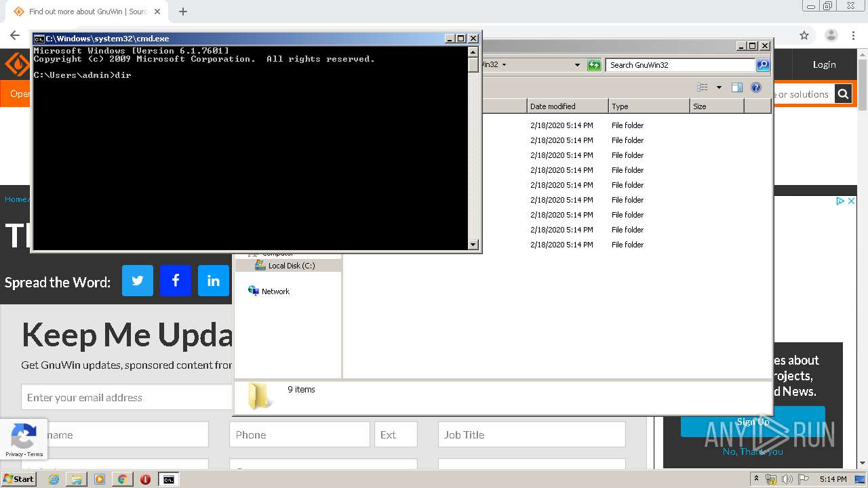The height and width of the screenshot is (488, 868).
Task: Sort Explorer list by Size column
Action: point(717,106)
